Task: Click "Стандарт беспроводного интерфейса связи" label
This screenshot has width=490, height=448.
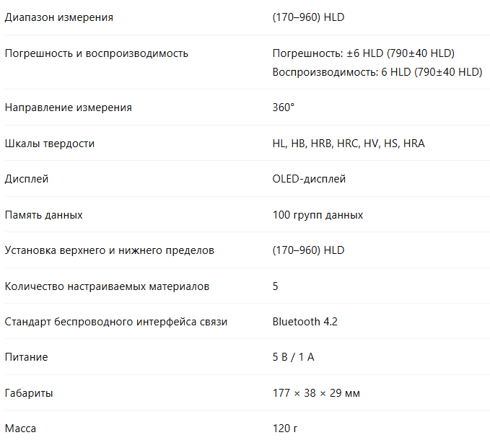Action: (x=115, y=322)
